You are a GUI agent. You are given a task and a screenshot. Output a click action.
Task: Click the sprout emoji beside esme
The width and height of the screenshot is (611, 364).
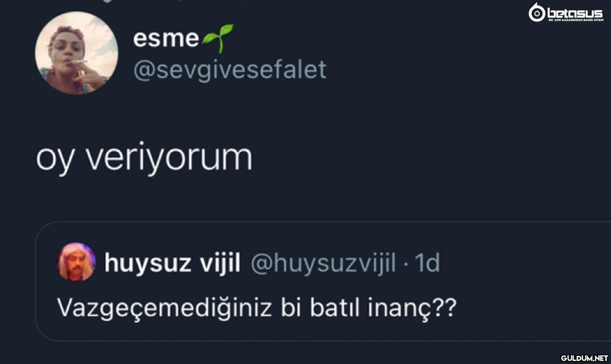218,38
